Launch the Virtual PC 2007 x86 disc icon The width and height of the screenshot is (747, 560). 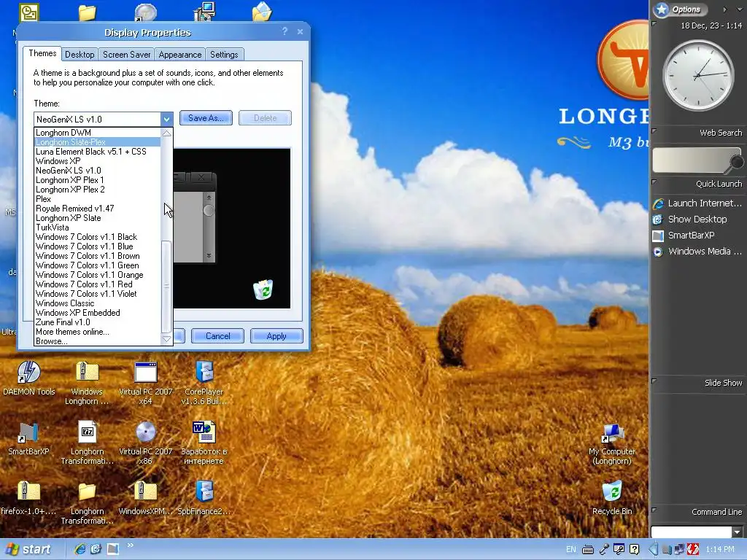coord(145,432)
